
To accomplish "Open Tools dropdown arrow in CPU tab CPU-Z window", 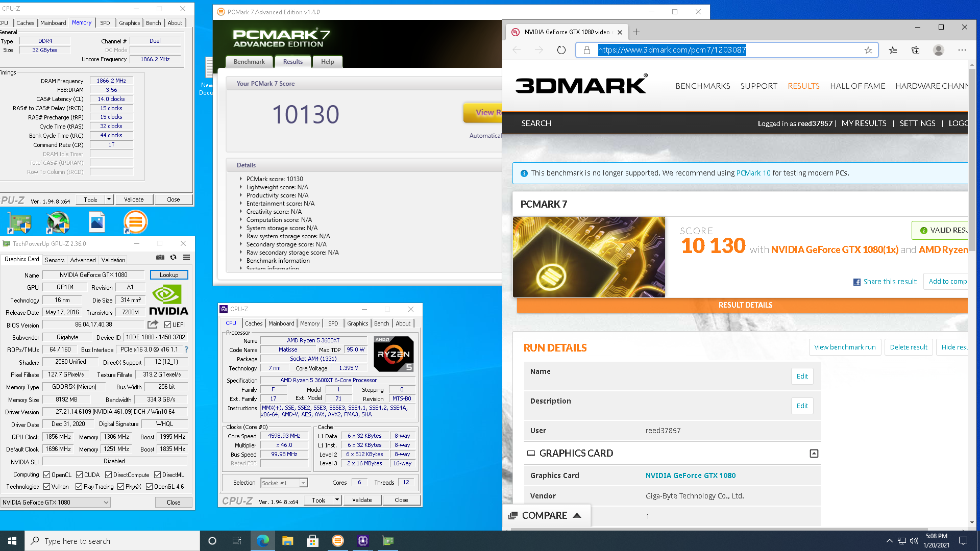I will pos(337,500).
